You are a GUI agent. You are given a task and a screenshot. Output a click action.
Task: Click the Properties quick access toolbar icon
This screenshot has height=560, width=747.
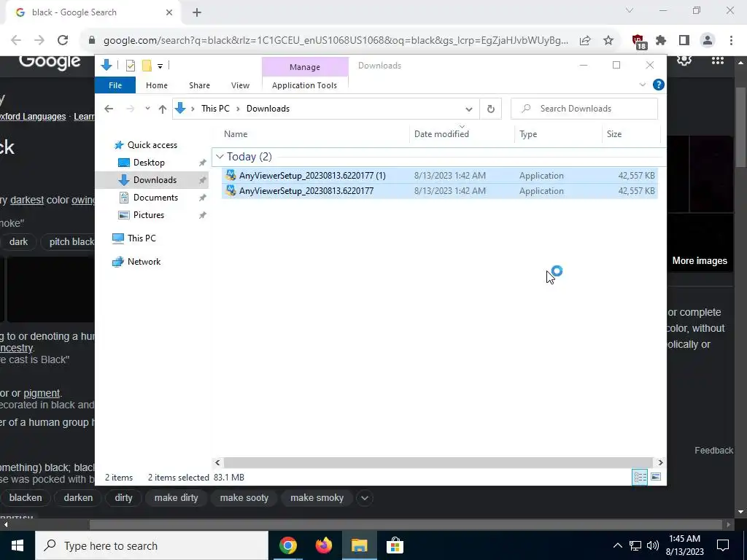click(x=130, y=66)
